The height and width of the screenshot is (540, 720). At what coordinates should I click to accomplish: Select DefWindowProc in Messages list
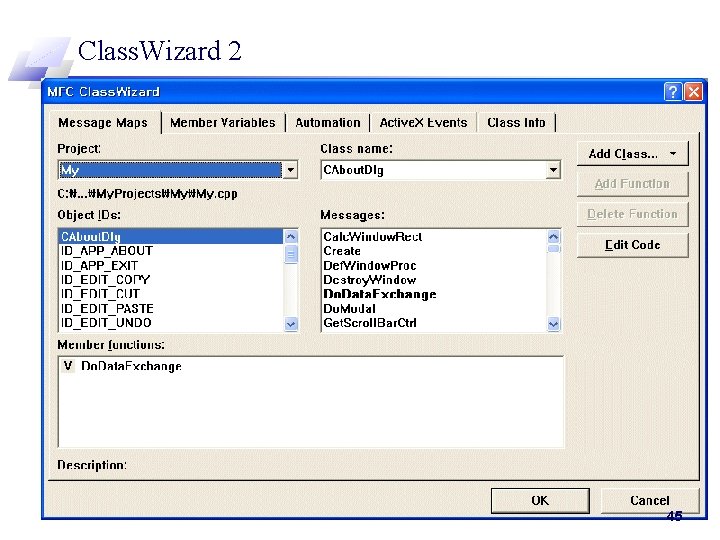click(434, 265)
